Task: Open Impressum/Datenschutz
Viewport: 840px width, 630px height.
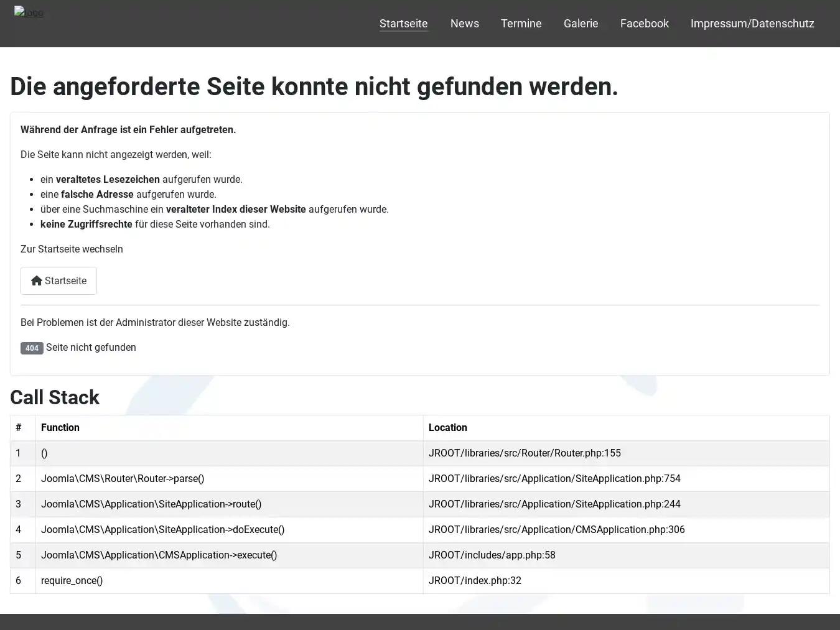Action: click(x=752, y=24)
